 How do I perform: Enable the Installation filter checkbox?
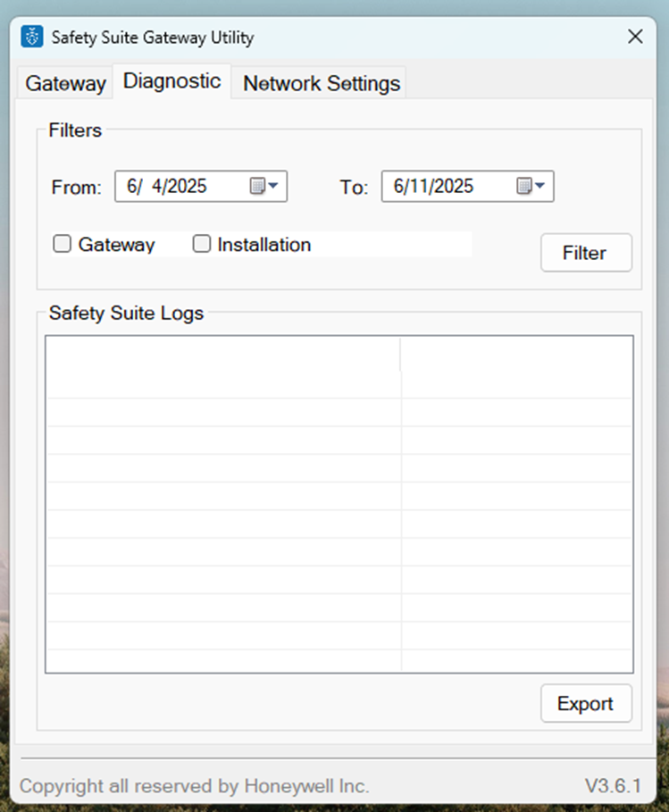point(202,244)
